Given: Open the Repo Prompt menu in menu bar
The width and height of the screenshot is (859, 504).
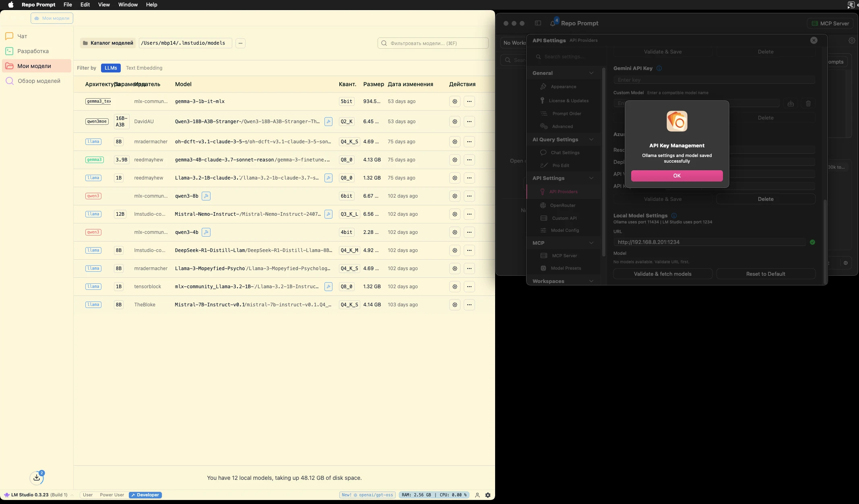Looking at the screenshot, I should tap(39, 4).
